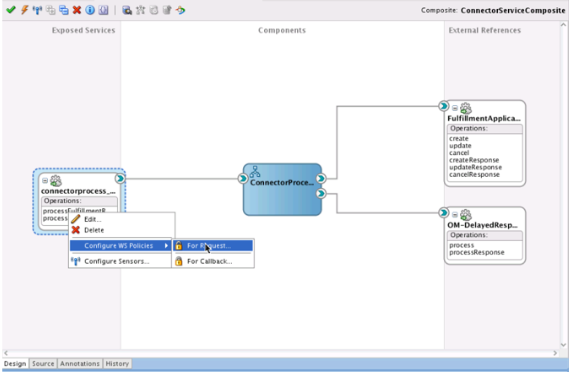The height and width of the screenshot is (375, 572).
Task: Click vertical scrollbar down arrow
Action: tap(564, 344)
